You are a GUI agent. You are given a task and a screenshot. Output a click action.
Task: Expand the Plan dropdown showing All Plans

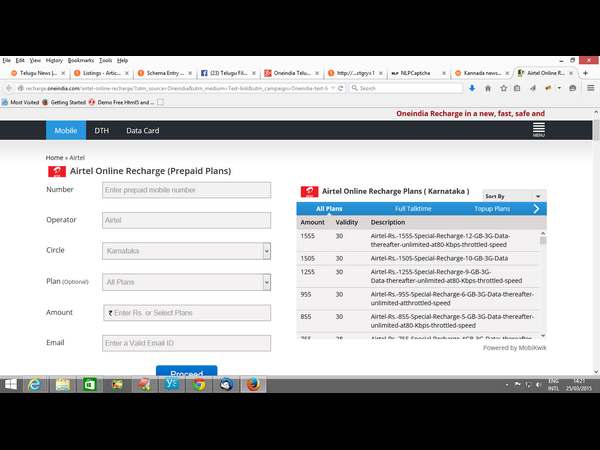(266, 283)
